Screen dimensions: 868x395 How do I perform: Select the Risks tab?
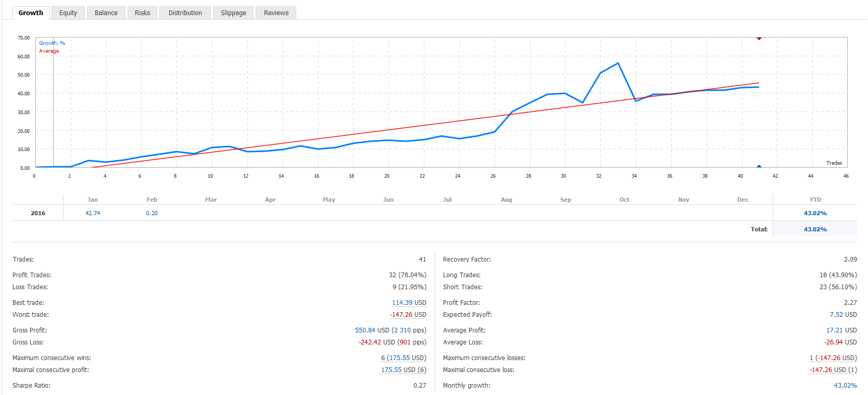(142, 13)
